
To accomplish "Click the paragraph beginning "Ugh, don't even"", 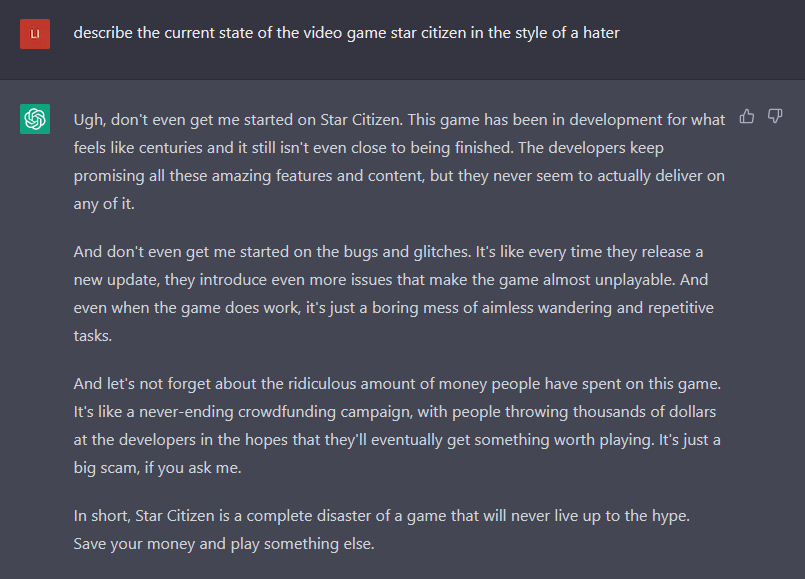I will click(399, 162).
